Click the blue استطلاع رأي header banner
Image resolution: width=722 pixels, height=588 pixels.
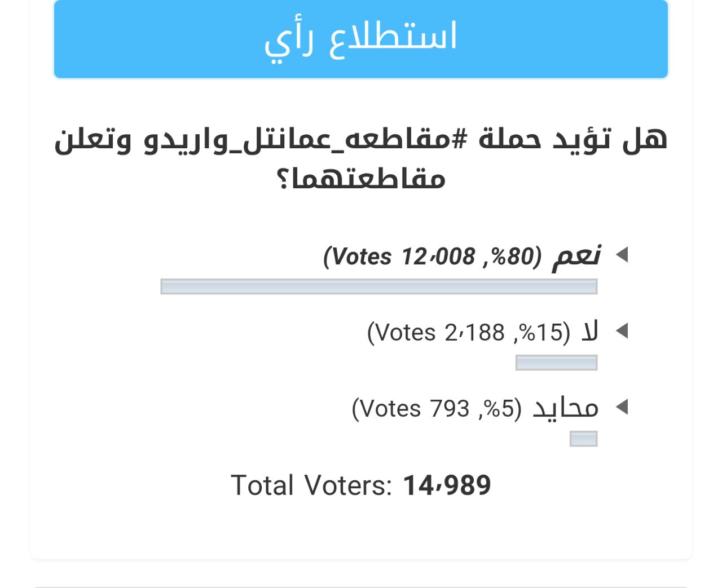361,38
